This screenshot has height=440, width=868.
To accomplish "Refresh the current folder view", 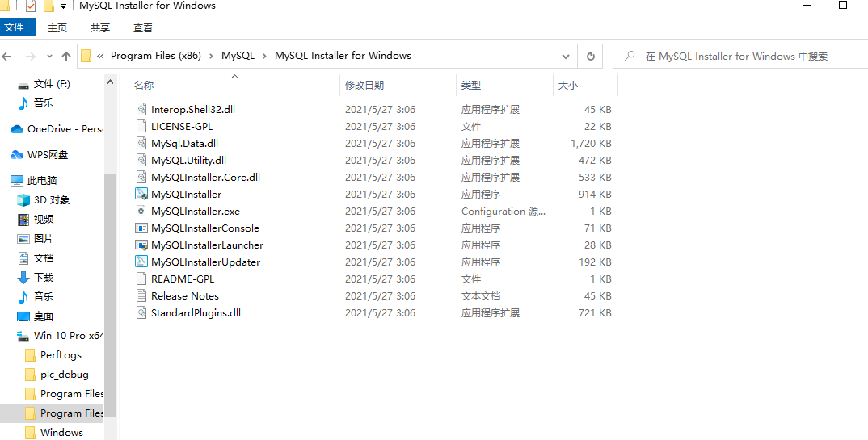I will 591,56.
